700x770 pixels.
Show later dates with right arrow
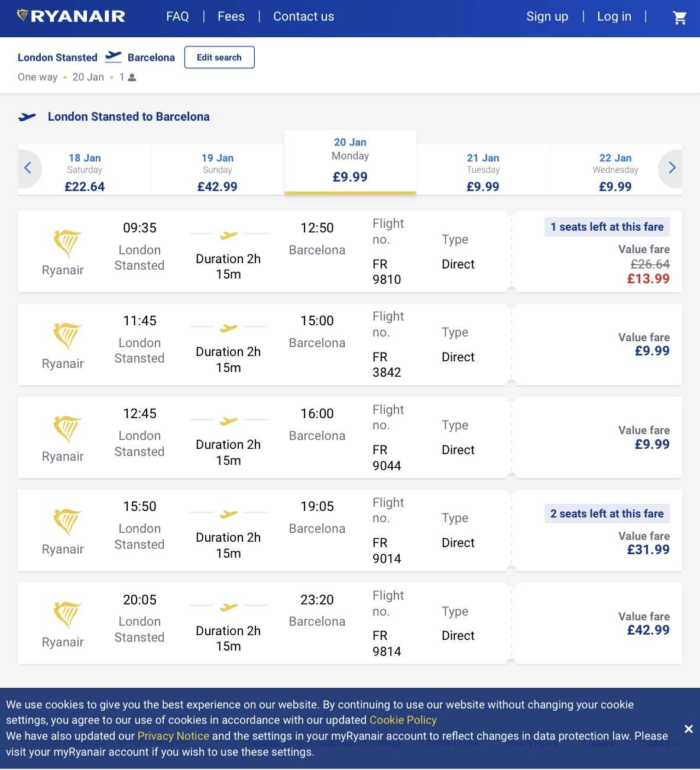(x=672, y=168)
